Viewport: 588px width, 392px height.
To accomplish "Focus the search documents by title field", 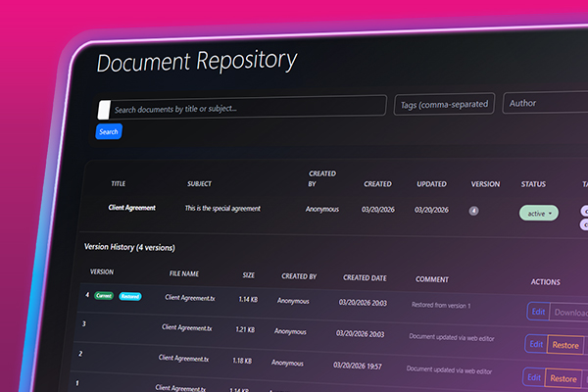I will [245, 108].
